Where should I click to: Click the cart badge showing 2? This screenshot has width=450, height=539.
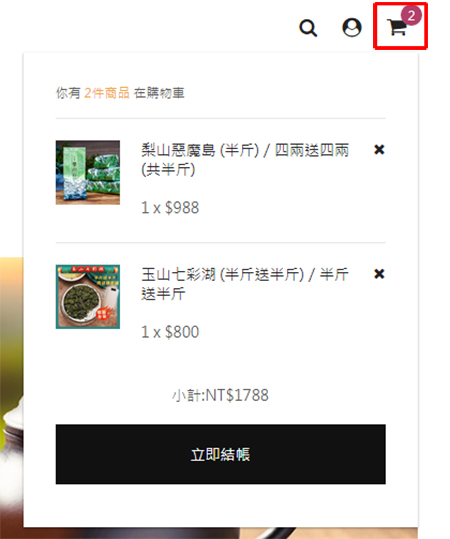(411, 15)
